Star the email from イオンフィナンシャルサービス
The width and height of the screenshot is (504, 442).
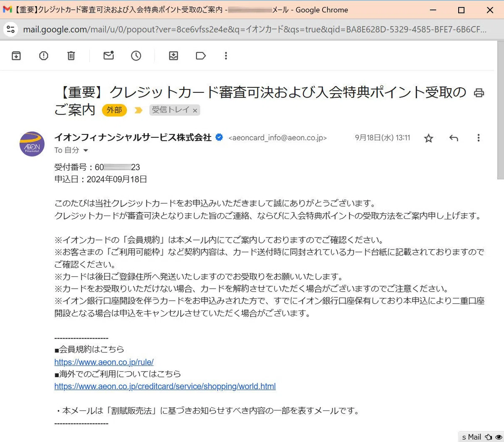(428, 138)
